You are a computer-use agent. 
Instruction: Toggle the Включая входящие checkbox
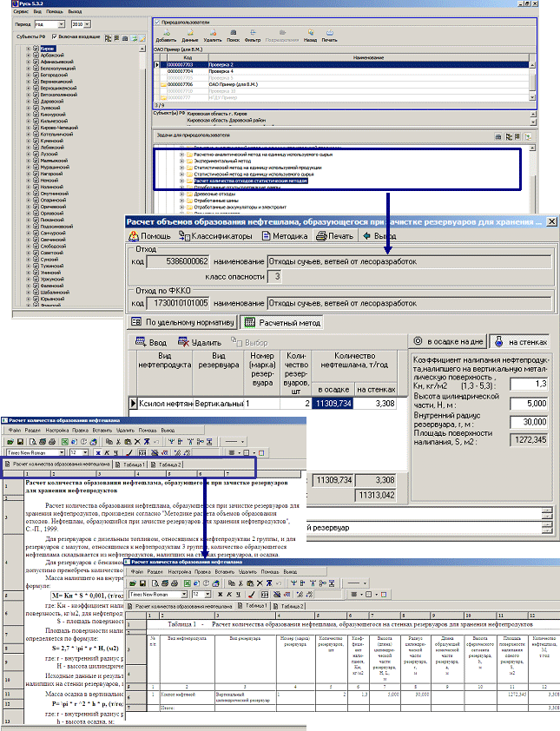coord(54,36)
